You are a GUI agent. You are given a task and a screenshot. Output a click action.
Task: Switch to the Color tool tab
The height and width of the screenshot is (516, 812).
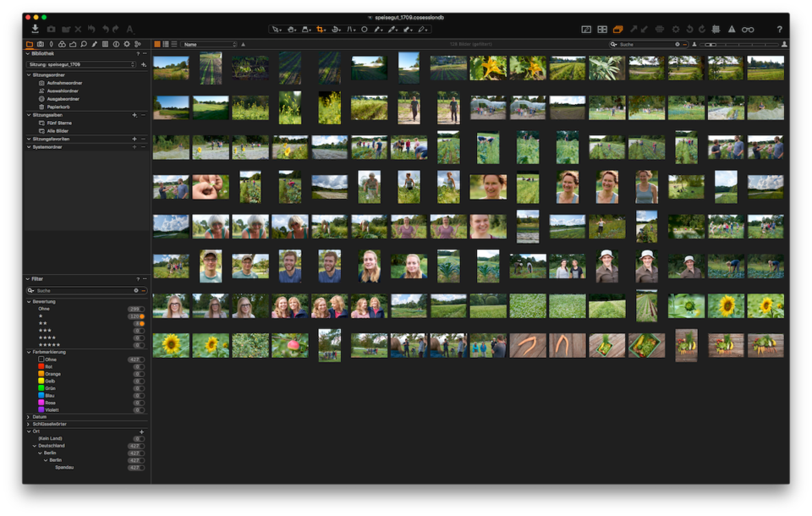click(x=62, y=45)
